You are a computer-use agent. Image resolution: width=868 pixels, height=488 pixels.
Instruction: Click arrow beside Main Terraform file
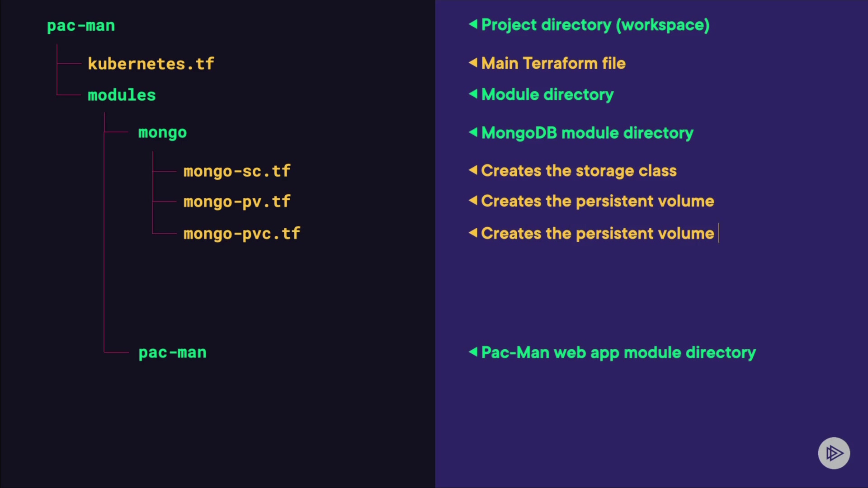(473, 62)
